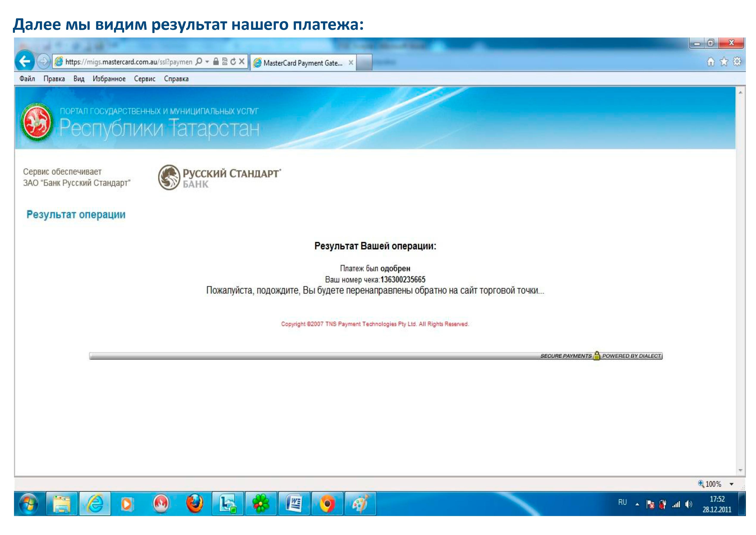The image size is (756, 535).
Task: Open the Home page icon
Action: click(x=711, y=62)
